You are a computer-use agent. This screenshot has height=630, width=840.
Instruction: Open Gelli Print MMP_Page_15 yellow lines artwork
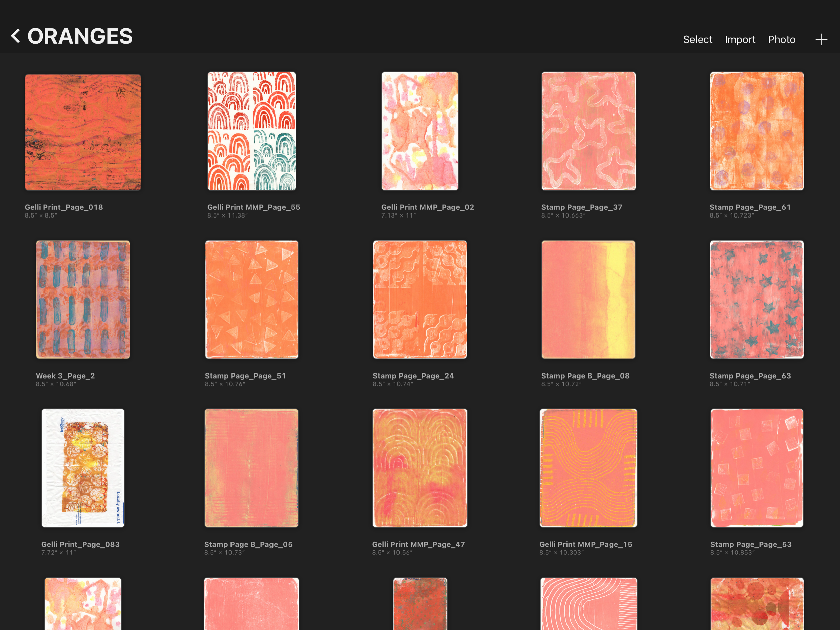coord(588,468)
